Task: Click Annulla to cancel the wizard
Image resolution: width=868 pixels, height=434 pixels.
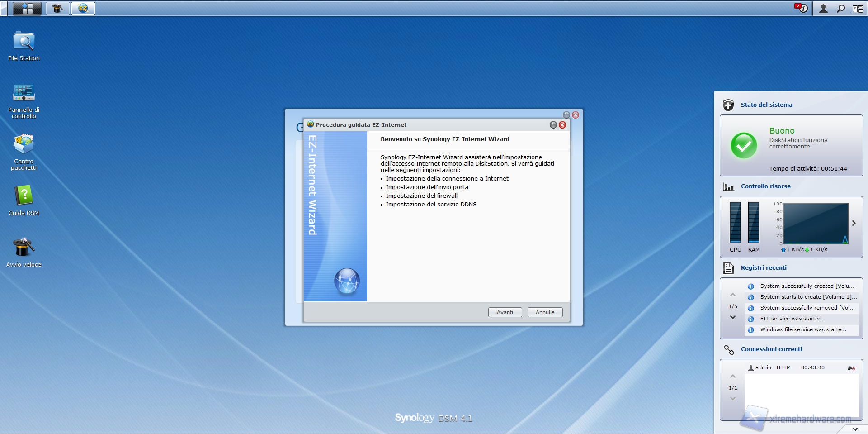Action: point(545,312)
